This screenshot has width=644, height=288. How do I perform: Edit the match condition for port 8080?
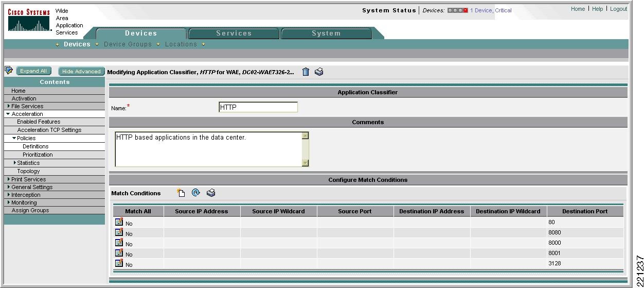coord(119,232)
